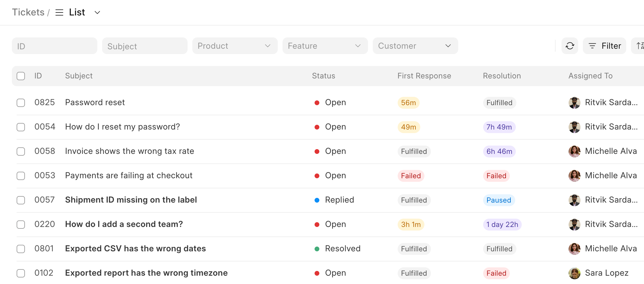644x284 pixels.
Task: Click the Failed first response badge on 0053
Action: point(411,176)
